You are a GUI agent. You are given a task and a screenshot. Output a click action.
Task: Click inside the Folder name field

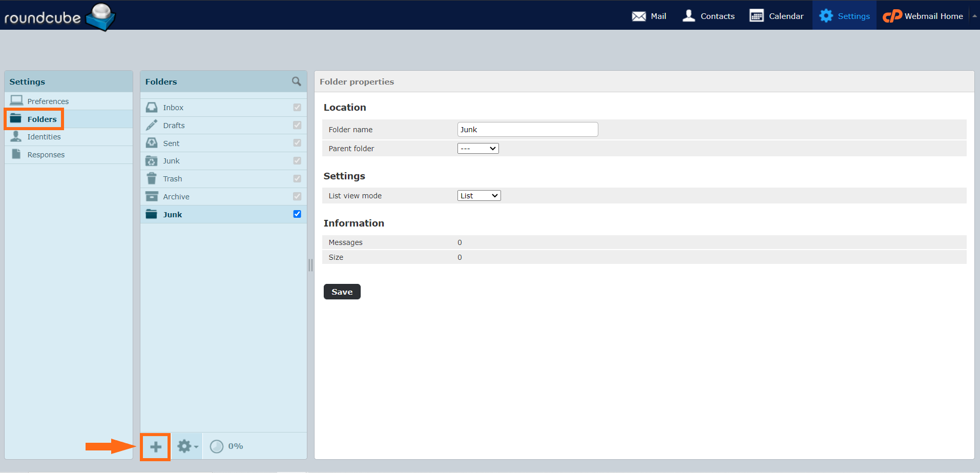point(527,129)
